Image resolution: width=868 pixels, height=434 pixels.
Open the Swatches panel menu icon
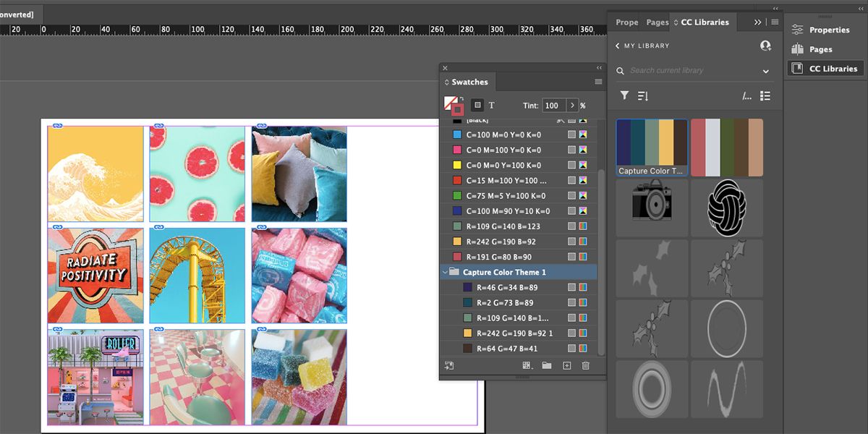pos(598,81)
